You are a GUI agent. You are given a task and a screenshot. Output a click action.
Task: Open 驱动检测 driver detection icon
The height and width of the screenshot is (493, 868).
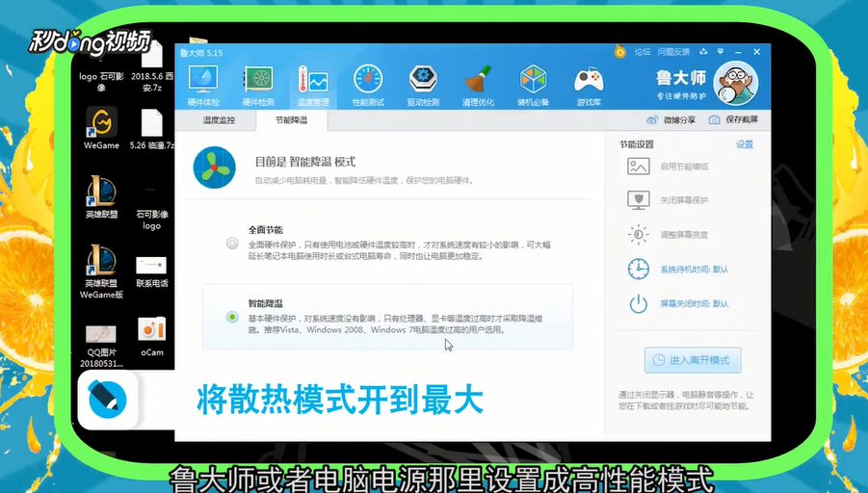pyautogui.click(x=423, y=85)
